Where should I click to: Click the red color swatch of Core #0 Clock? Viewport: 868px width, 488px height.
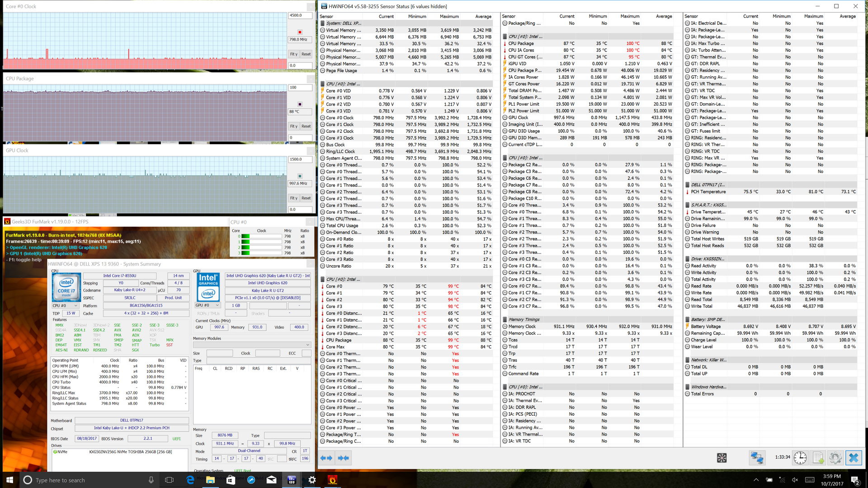click(300, 32)
